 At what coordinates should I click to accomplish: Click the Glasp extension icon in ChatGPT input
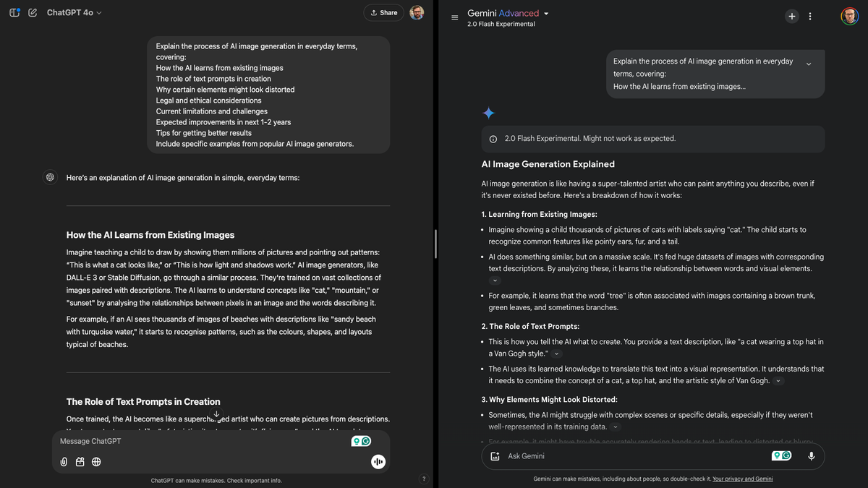pyautogui.click(x=360, y=440)
